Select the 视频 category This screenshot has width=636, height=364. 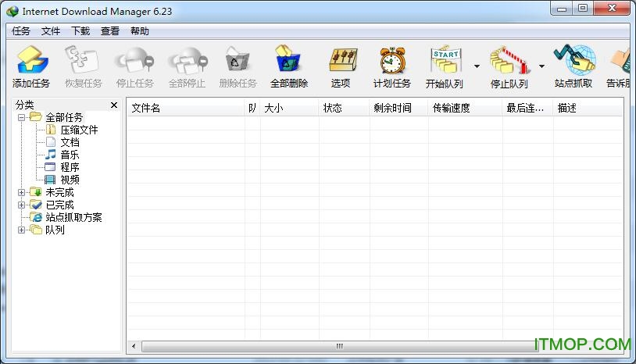click(x=70, y=180)
